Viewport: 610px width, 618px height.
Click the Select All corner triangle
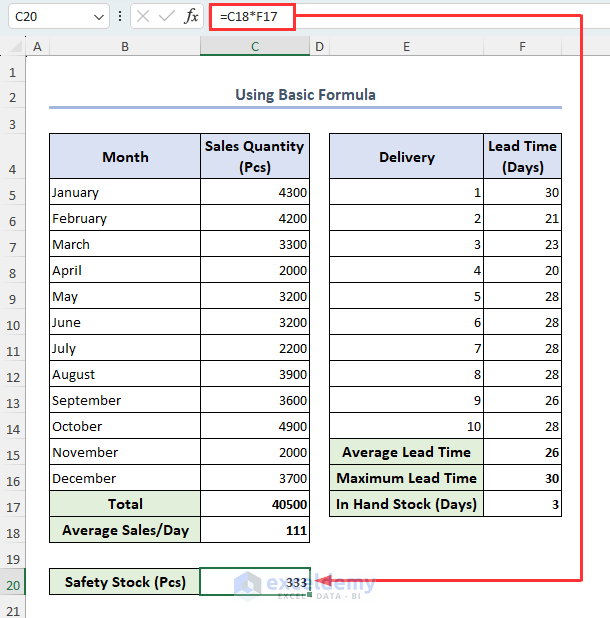16,47
